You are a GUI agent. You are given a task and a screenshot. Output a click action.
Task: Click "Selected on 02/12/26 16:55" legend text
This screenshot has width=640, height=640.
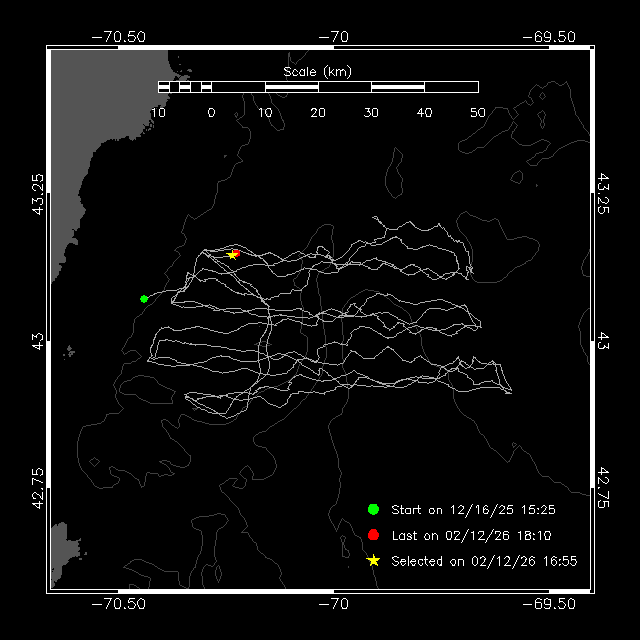pyautogui.click(x=483, y=561)
